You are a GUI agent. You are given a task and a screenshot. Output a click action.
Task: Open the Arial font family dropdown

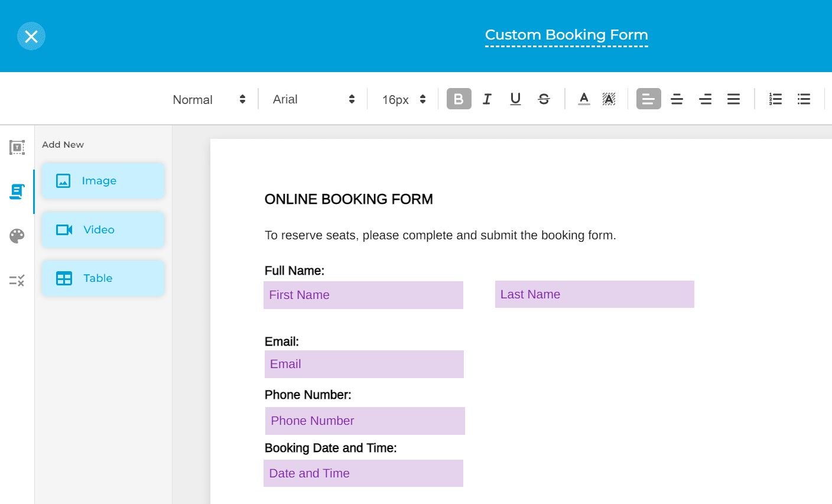tap(312, 99)
